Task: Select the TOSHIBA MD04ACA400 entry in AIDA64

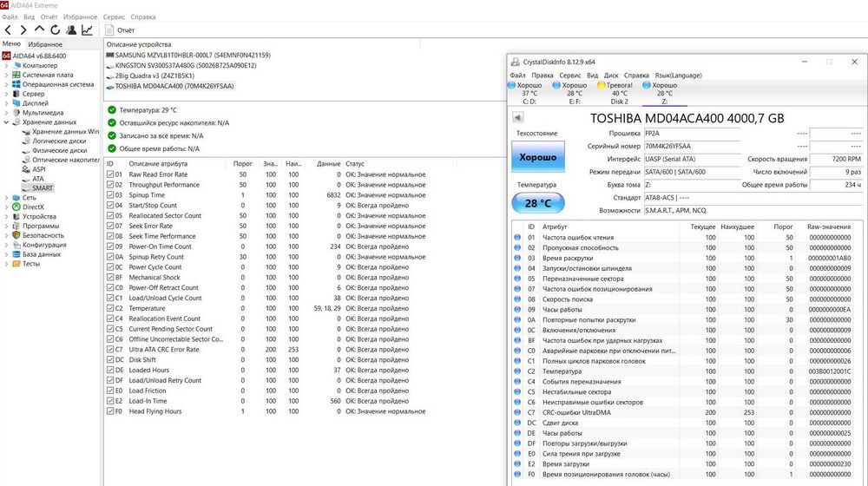Action: [170, 86]
